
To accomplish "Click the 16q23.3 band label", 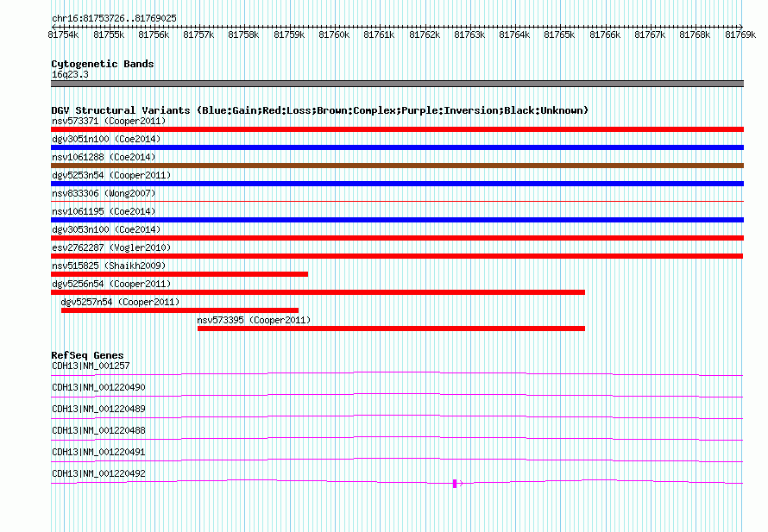I will click(70, 74).
